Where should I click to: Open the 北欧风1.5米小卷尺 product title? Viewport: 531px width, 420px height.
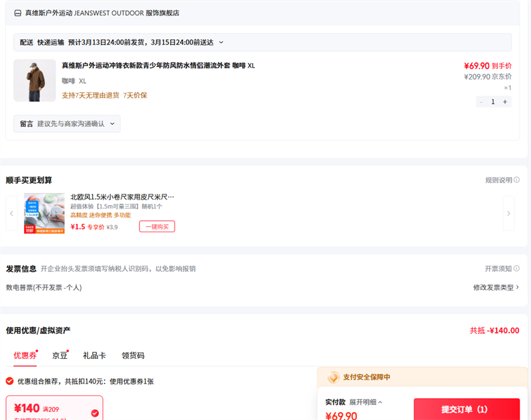pos(122,197)
